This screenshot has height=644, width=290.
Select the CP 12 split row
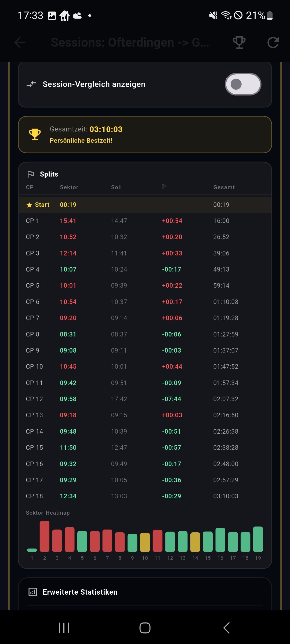pyautogui.click(x=145, y=399)
